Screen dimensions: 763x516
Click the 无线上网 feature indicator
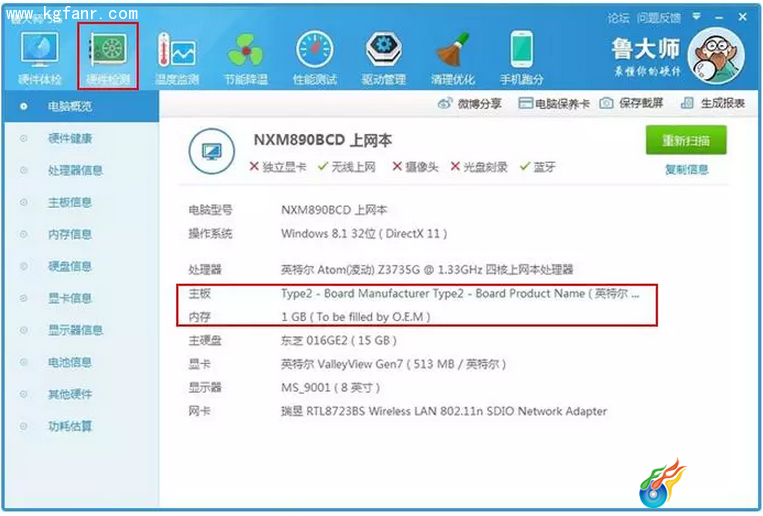coord(346,167)
